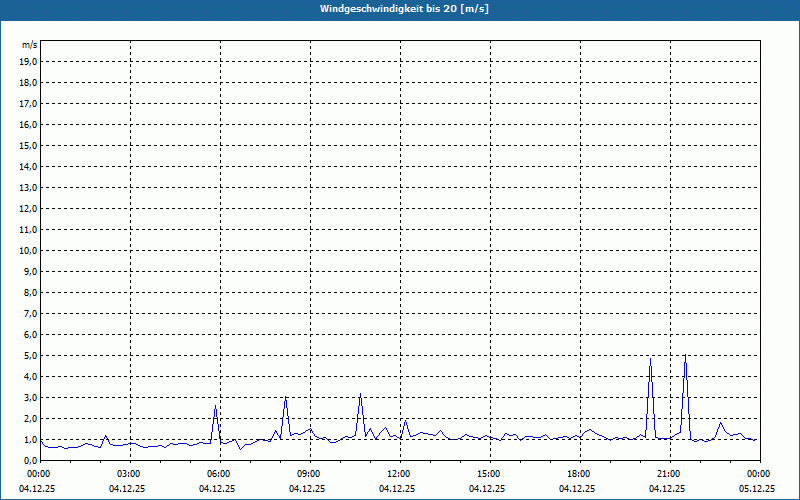Click the tall wind peak just before 21:00
Screen dimensions: 800x500
click(x=650, y=359)
